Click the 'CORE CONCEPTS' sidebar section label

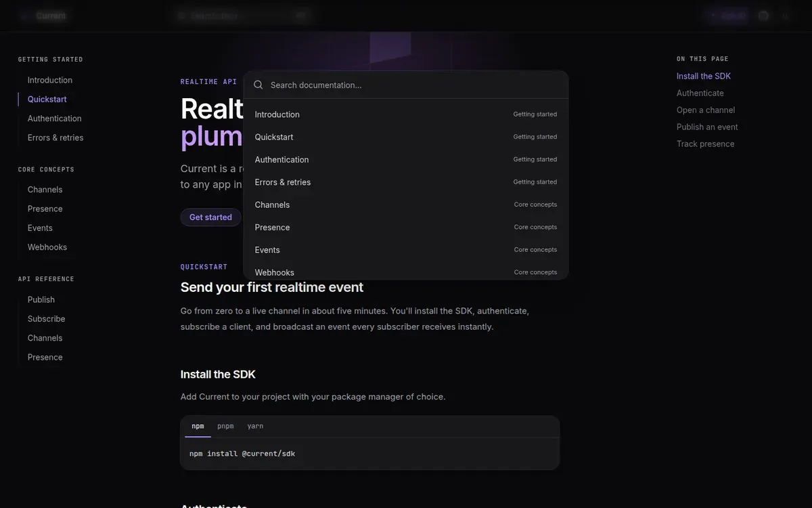[x=46, y=169]
